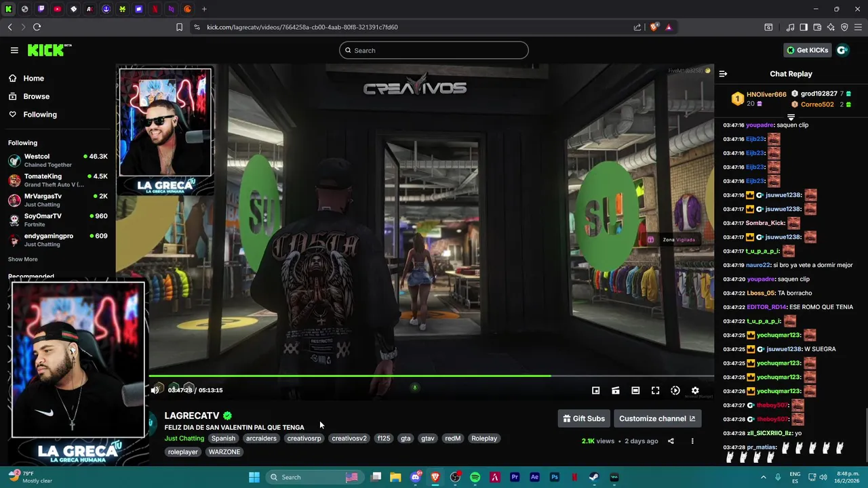Screen dimensions: 868x488
Task: Share the video using share icon
Action: pyautogui.click(x=671, y=441)
